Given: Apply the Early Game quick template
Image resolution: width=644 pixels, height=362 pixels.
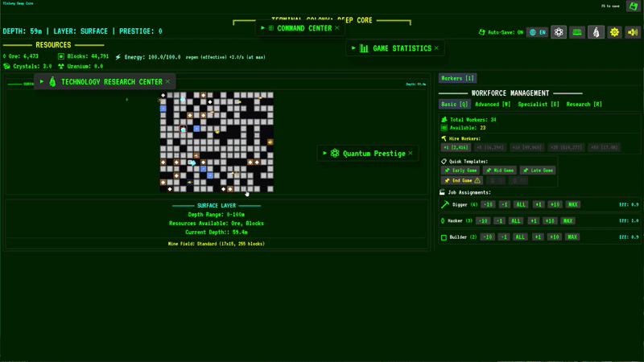Looking at the screenshot, I should coord(460,171).
